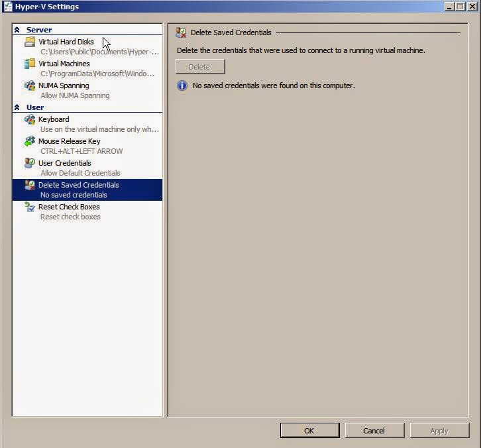Viewport: 481px width, 448px height.
Task: Click the Apply button
Action: [439, 431]
